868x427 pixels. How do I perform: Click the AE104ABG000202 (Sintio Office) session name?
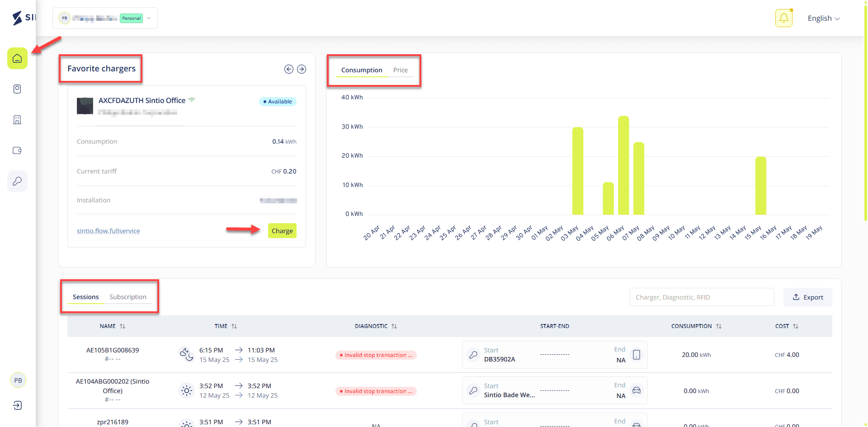[113, 386]
